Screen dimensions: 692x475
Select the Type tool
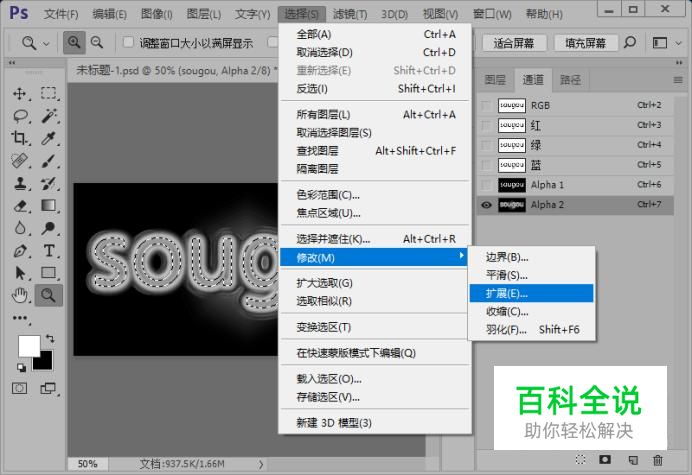coord(49,251)
